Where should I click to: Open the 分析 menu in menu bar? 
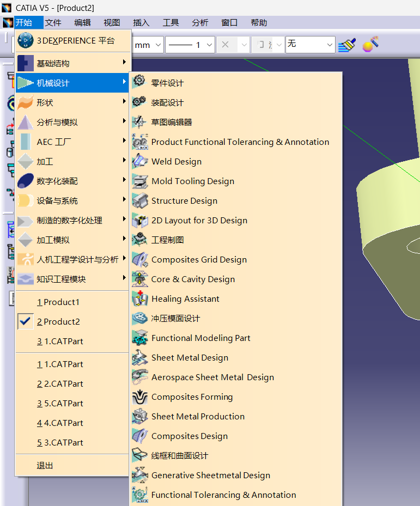200,22
